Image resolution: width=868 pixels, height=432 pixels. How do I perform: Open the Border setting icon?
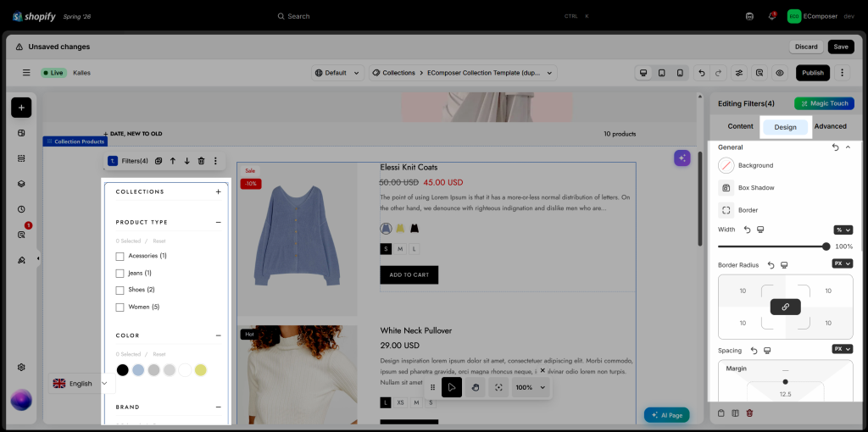point(726,210)
